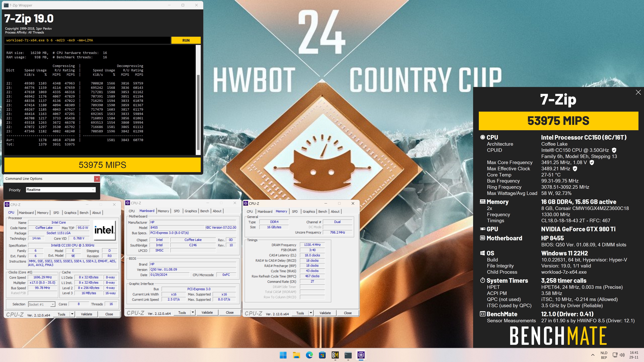The width and height of the screenshot is (644, 362).
Task: Click the Intel logo in CPU-Z
Action: coord(104,230)
